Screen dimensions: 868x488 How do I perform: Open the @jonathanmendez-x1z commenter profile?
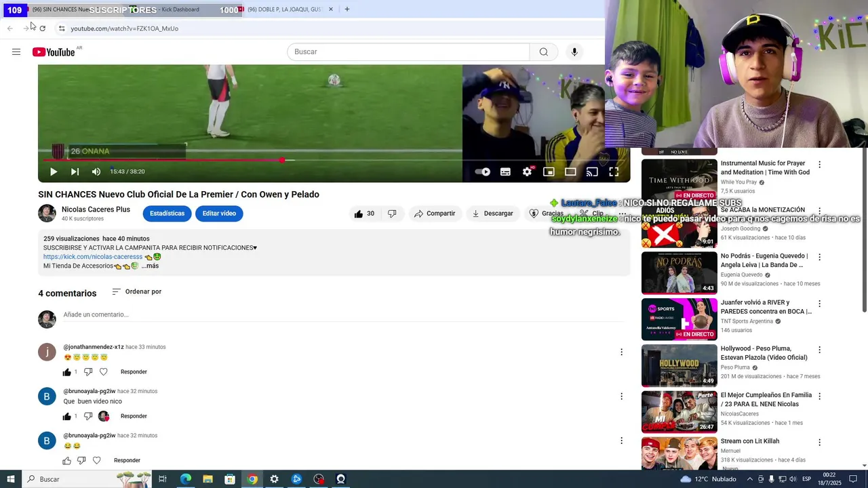pyautogui.click(x=94, y=347)
